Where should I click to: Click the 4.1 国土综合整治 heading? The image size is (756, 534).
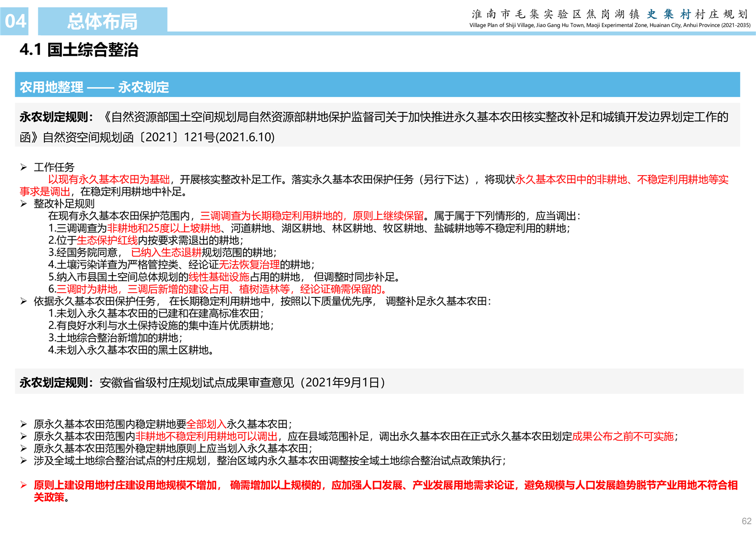(x=79, y=50)
